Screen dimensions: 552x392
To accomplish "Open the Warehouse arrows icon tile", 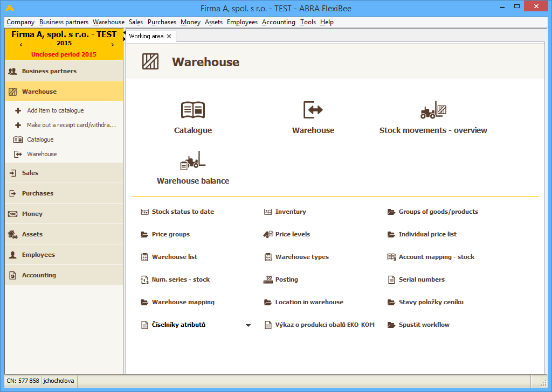I will tap(313, 110).
